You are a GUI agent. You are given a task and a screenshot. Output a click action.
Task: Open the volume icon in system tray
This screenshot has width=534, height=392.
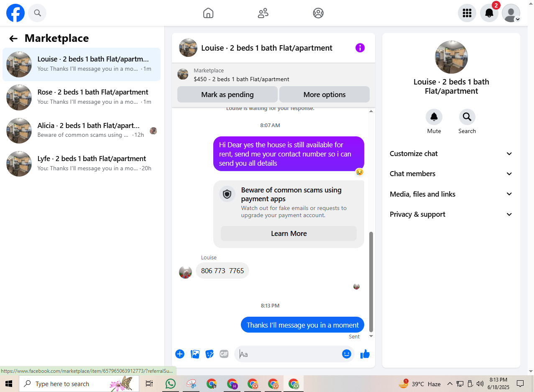pyautogui.click(x=480, y=384)
